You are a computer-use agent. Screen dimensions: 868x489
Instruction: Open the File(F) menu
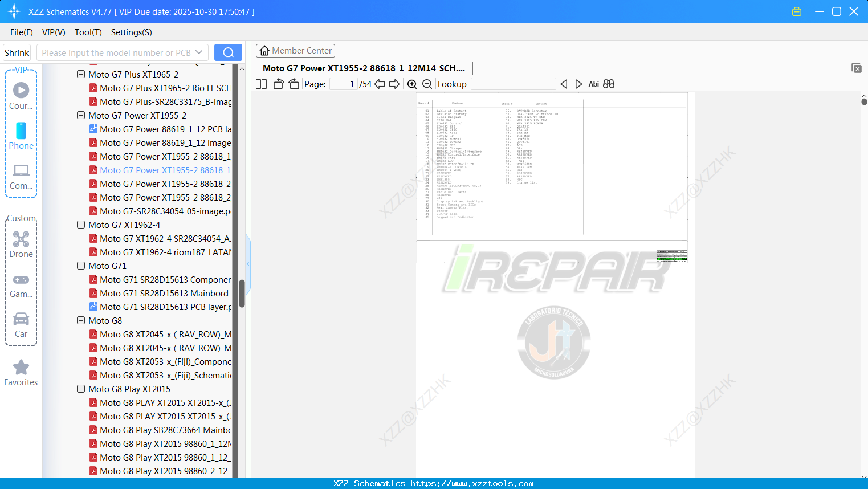22,32
